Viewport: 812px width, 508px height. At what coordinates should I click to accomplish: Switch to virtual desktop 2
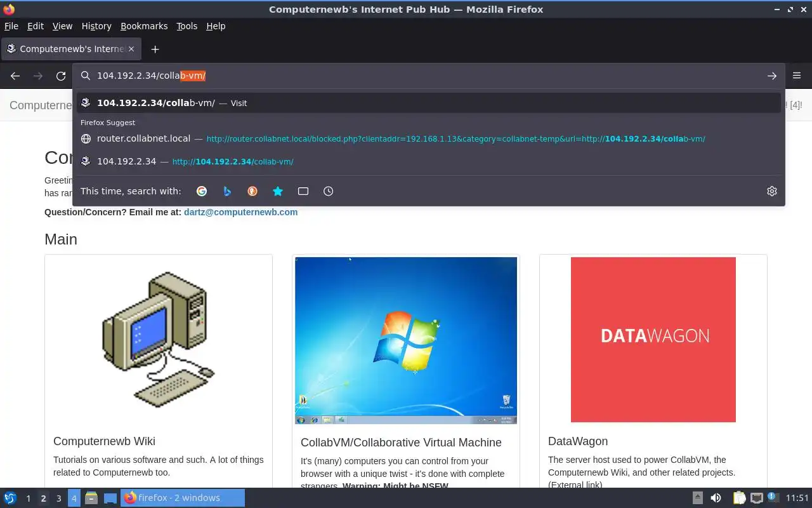click(43, 498)
